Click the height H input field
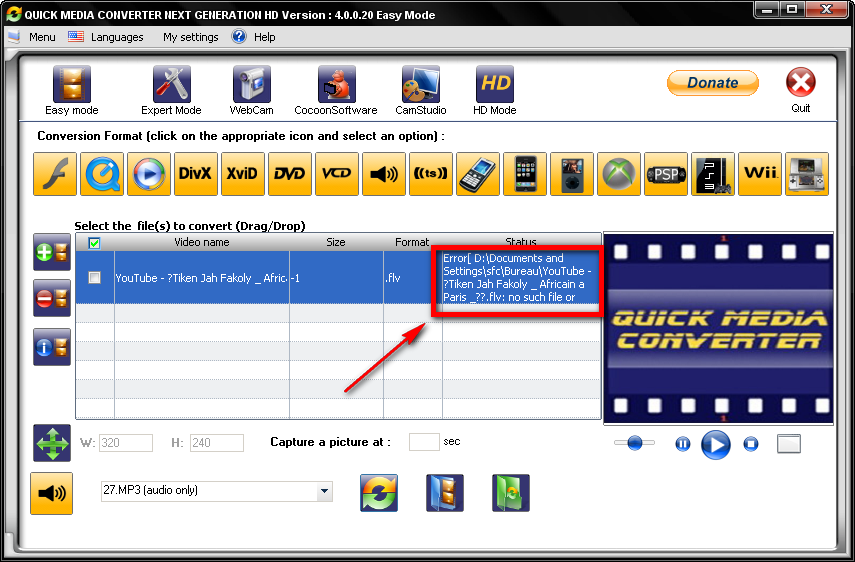Screen dimensions: 855x562 216,443
